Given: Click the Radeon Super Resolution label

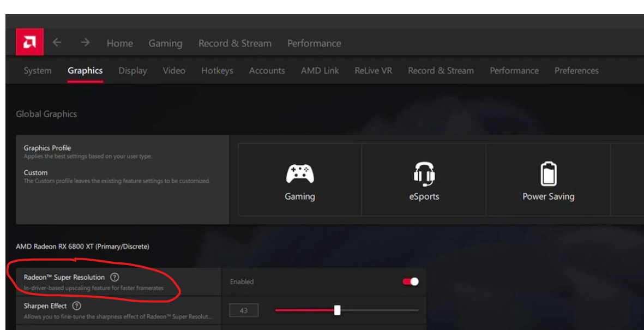Looking at the screenshot, I should click(64, 278).
